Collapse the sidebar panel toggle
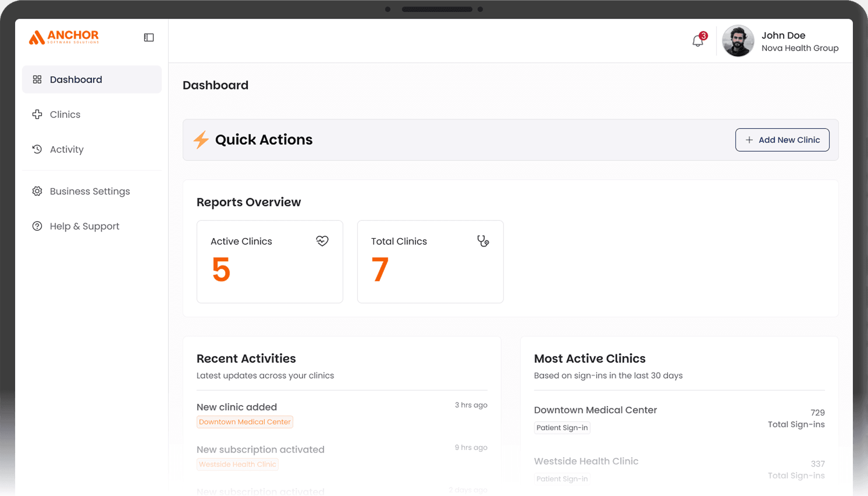 pos(149,38)
